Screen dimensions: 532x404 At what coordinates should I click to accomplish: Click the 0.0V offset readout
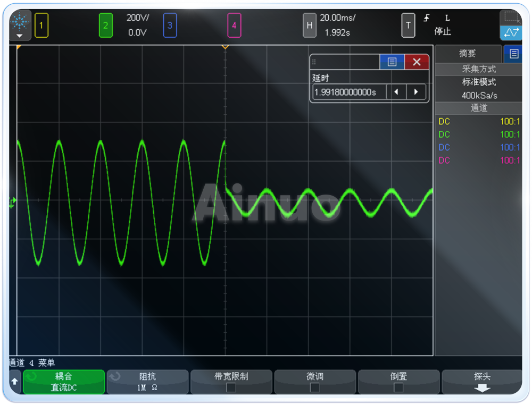point(137,32)
